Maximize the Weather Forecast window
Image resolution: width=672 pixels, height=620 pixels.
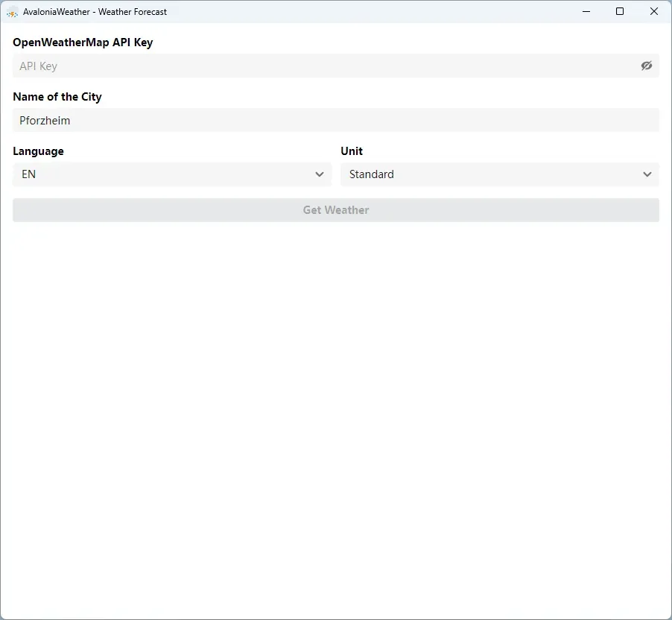[620, 12]
